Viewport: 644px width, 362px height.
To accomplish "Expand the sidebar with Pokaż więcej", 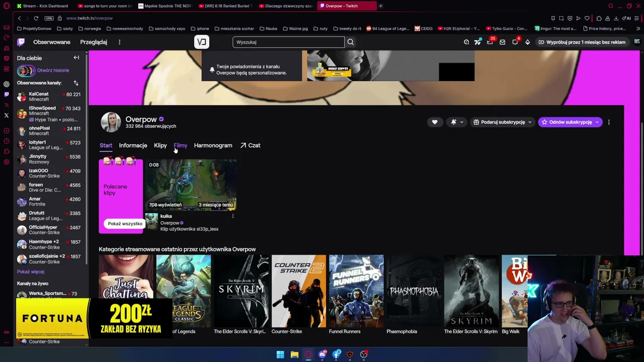I will pos(31,272).
